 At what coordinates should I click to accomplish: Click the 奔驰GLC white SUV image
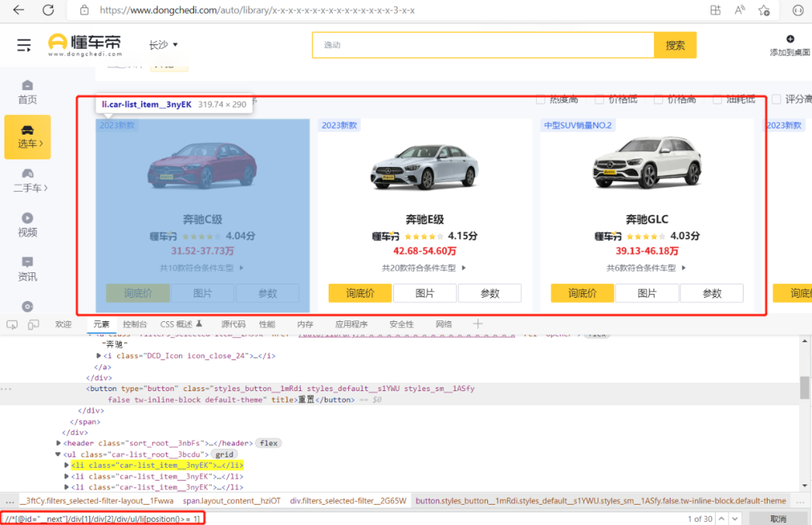point(647,162)
